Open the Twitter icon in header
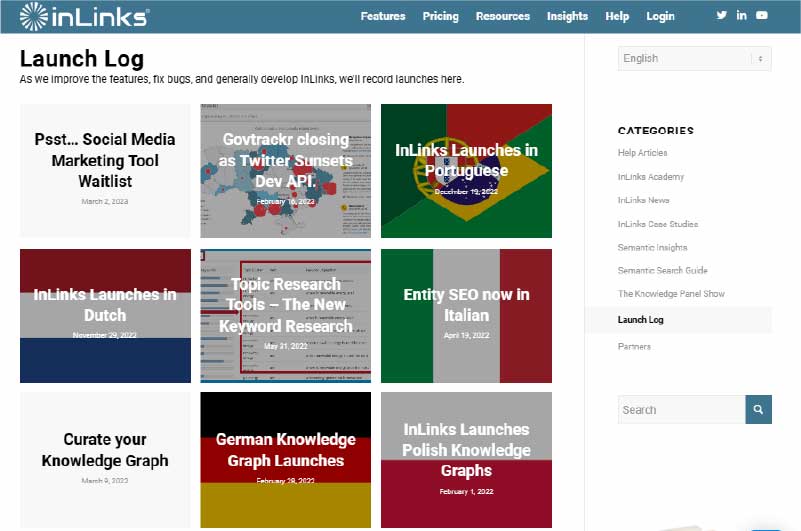Image resolution: width=801 pixels, height=531 pixels. [x=721, y=15]
